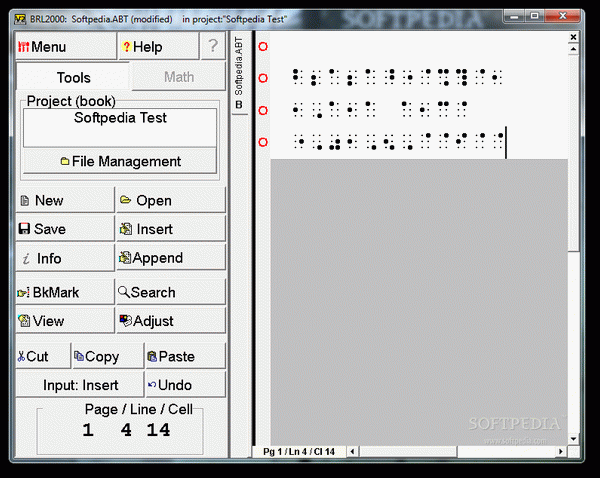The width and height of the screenshot is (600, 478).
Task: Click the Page / Line / Cell counter box
Action: [120, 430]
